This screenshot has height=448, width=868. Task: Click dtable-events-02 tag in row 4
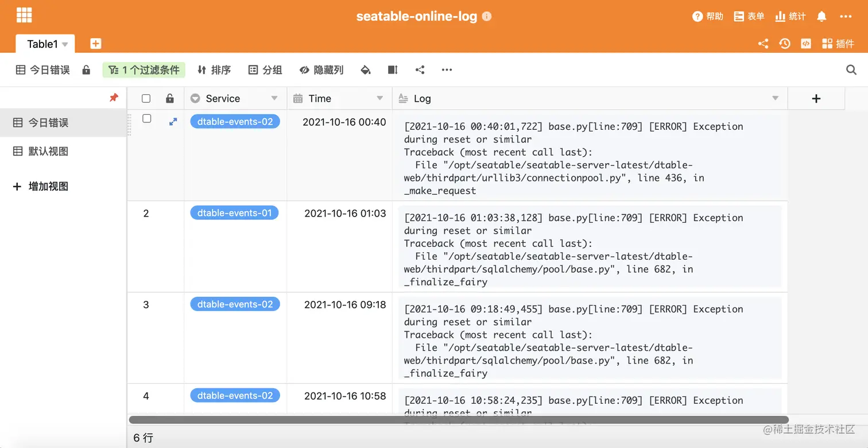(235, 396)
